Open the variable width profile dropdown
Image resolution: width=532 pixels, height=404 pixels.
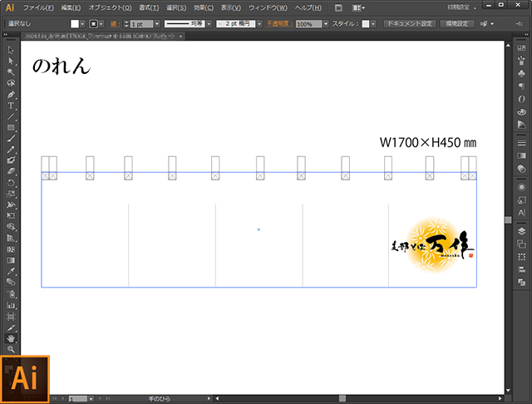point(209,24)
